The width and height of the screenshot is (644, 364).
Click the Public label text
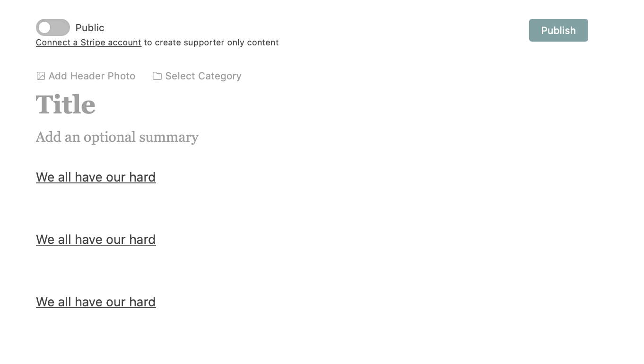point(90,27)
